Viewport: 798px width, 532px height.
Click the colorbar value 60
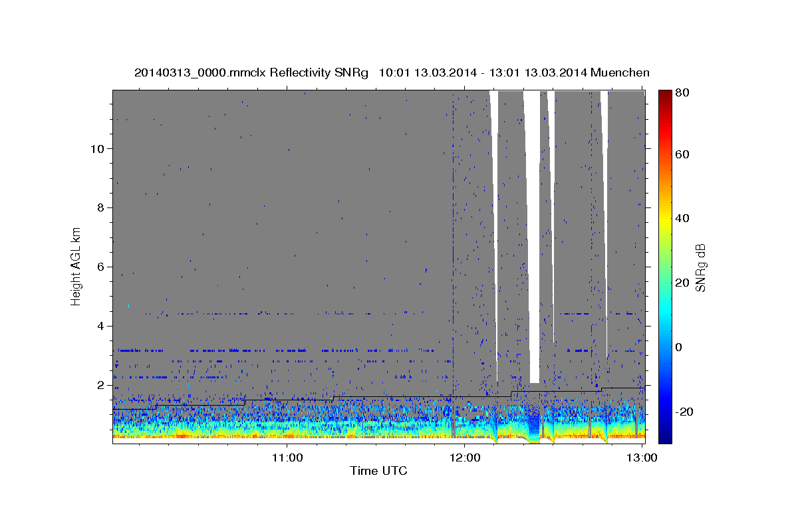point(682,154)
